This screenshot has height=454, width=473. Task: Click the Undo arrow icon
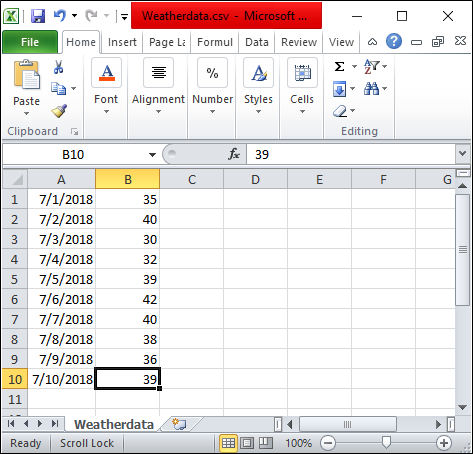tap(60, 15)
